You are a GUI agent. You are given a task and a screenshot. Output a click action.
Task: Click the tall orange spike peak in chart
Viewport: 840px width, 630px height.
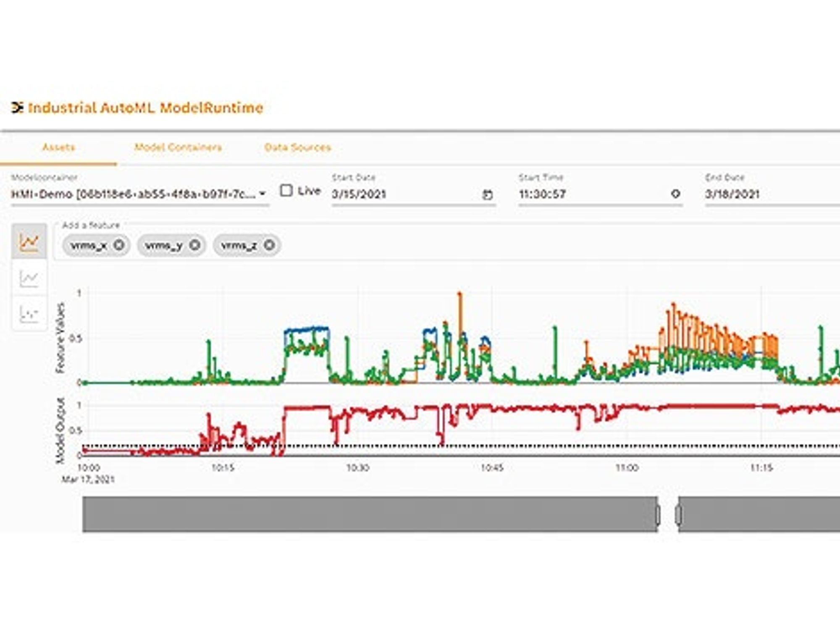coord(459,294)
